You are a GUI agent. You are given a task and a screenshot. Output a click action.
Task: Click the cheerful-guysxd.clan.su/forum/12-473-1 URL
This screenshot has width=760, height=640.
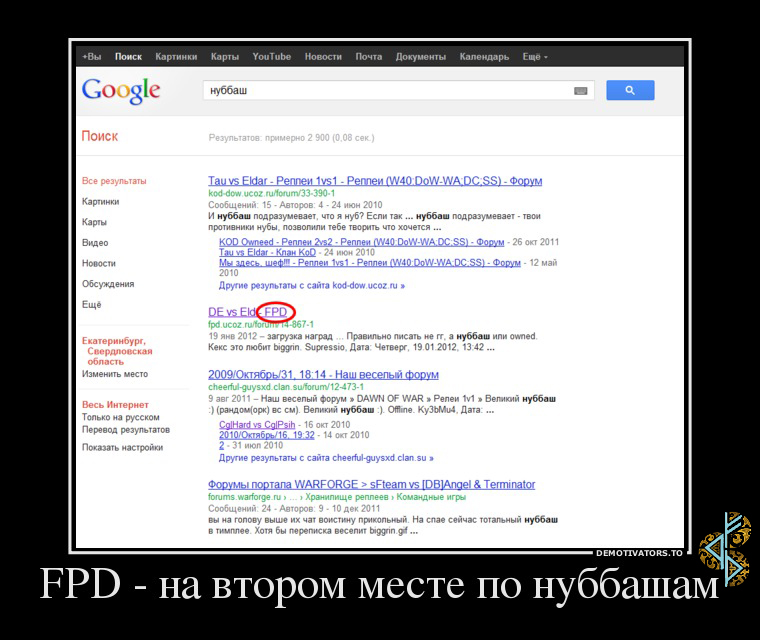click(286, 387)
